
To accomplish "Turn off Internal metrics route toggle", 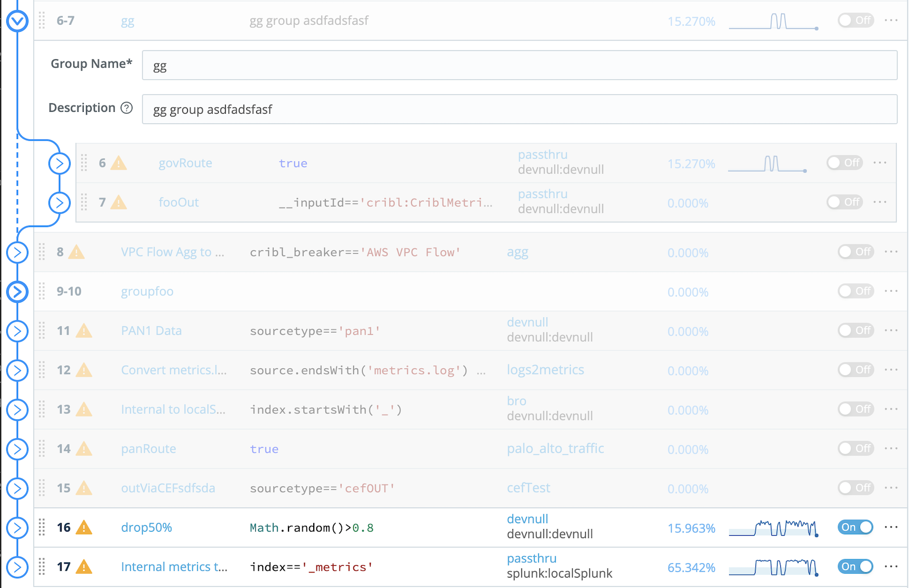I will pyautogui.click(x=855, y=566).
